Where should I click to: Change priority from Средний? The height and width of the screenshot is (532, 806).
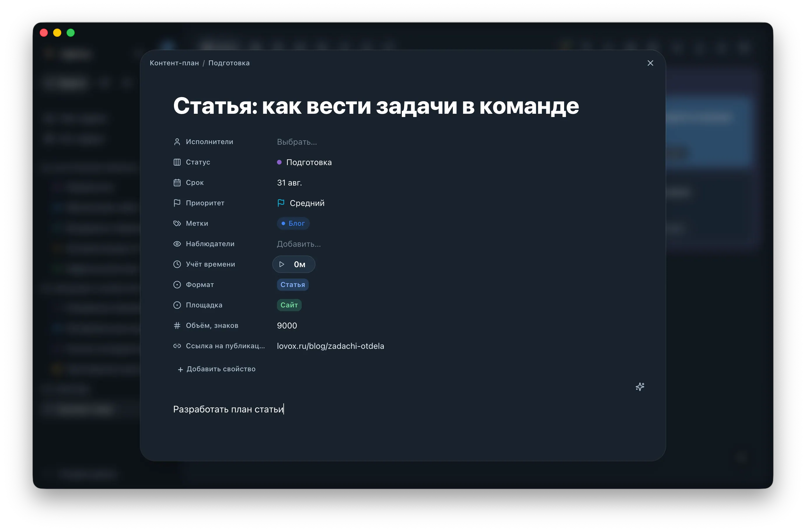point(307,203)
